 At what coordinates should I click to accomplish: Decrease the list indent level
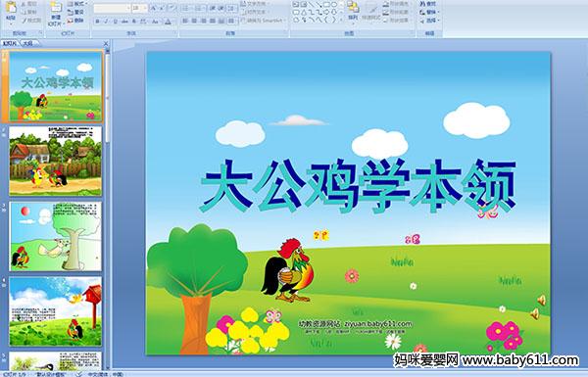tap(213, 8)
